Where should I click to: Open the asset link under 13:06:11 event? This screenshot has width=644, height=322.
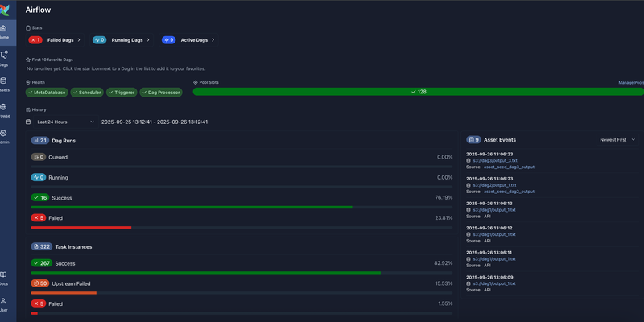pos(494,259)
